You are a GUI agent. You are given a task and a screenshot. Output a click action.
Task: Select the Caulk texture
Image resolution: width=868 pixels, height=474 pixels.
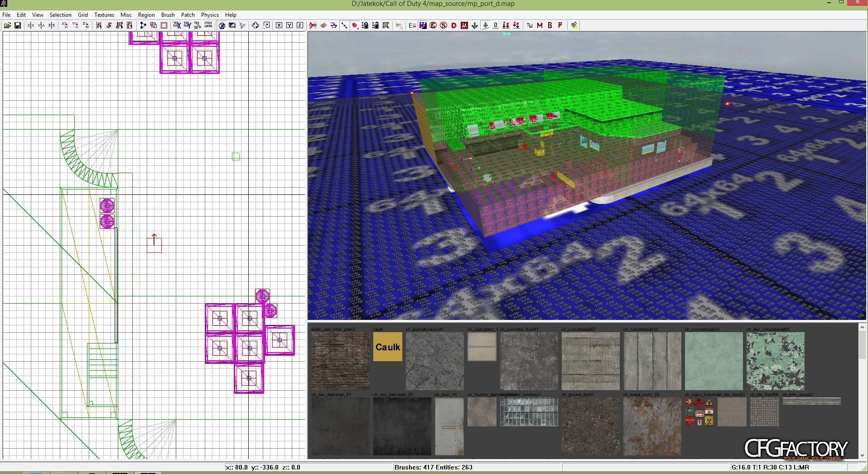pos(388,347)
